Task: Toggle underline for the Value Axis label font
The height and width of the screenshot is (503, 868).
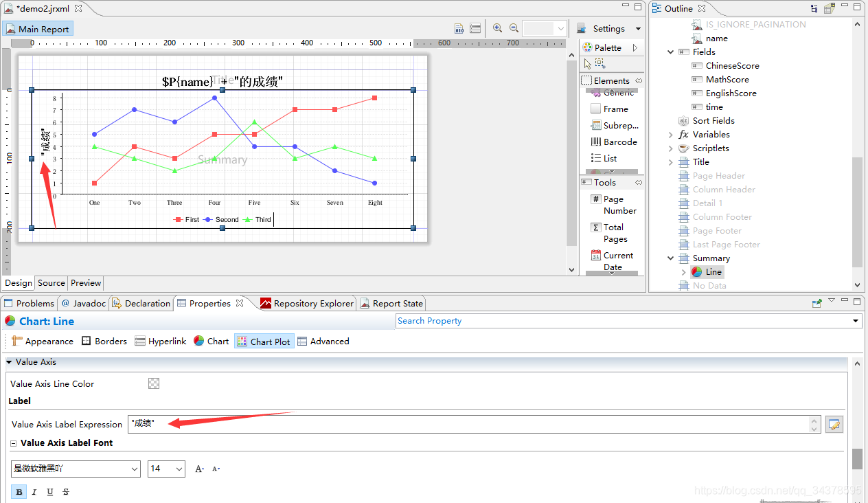Action: click(x=49, y=491)
